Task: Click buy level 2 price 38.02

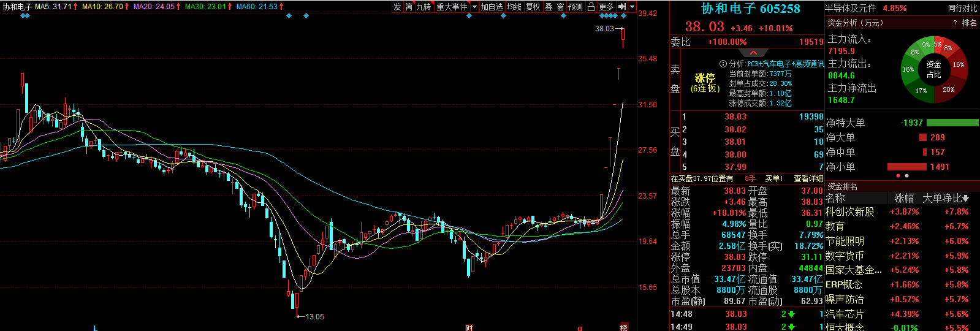Action: (735, 129)
